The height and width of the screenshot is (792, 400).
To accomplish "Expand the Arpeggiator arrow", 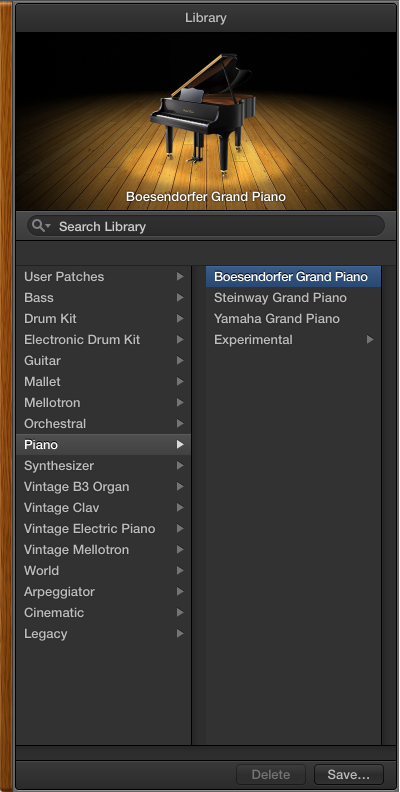I will point(180,591).
